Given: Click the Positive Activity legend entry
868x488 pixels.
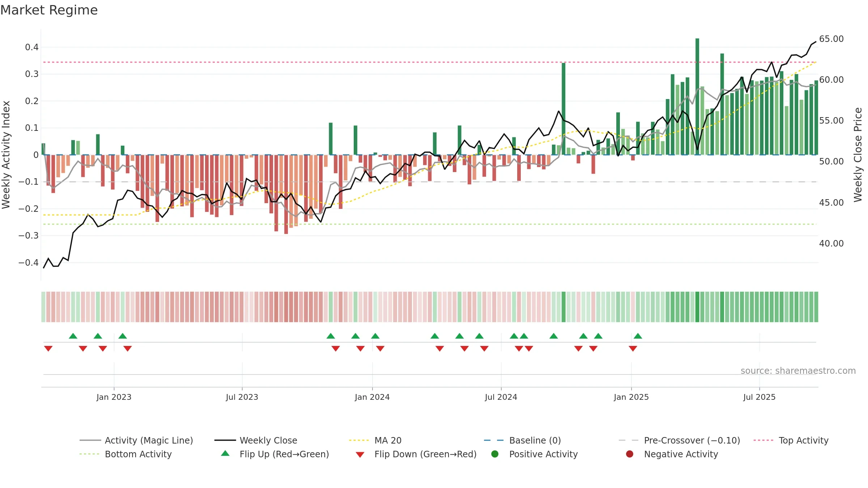Looking at the screenshot, I should point(535,454).
